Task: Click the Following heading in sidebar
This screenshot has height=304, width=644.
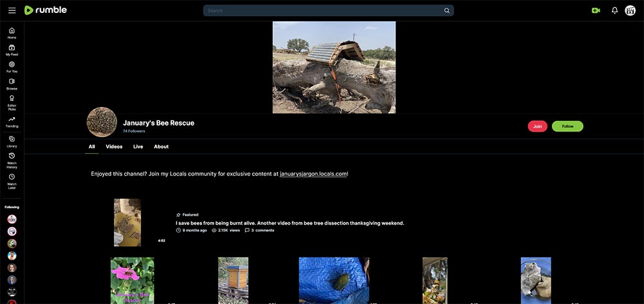Action: click(x=12, y=207)
